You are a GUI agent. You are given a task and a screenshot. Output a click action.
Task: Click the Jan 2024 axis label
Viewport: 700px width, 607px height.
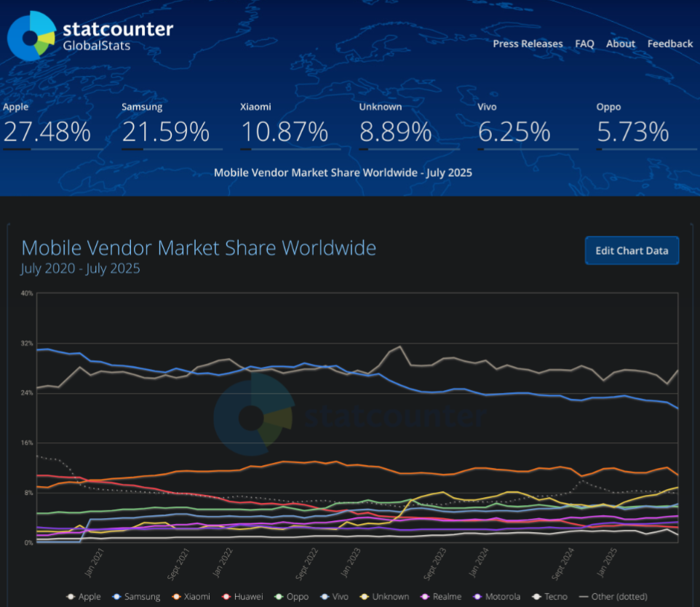[478, 563]
